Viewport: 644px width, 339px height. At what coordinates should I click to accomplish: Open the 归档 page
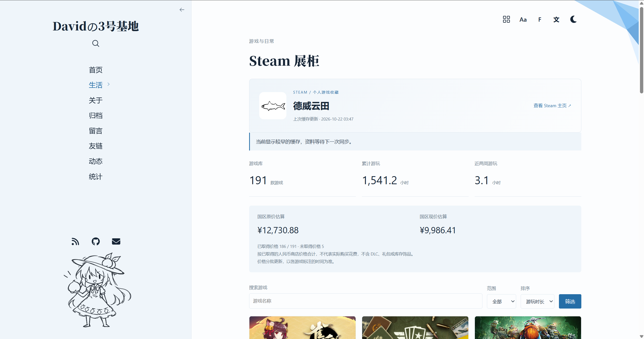(x=96, y=116)
